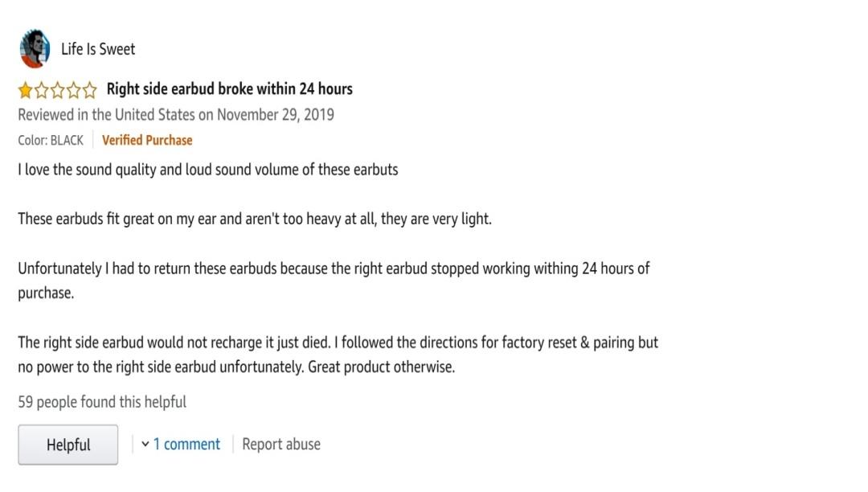This screenshot has height=492, width=868.
Task: Click the Verified Purchase badge
Action: pos(147,140)
